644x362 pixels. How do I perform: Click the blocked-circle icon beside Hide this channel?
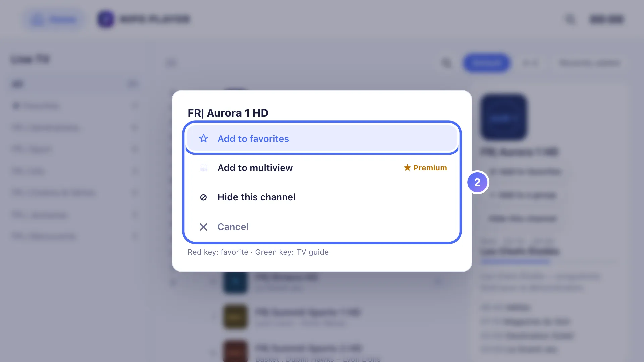click(x=203, y=197)
